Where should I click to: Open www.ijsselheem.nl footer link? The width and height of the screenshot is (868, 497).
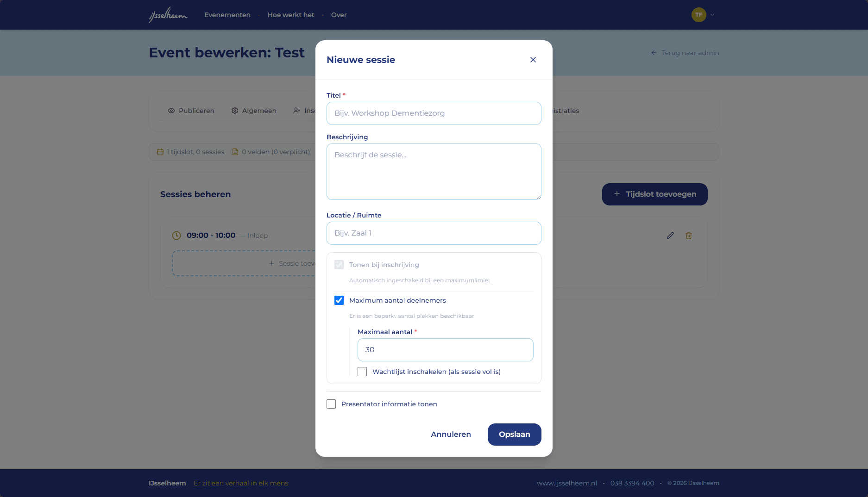point(567,483)
